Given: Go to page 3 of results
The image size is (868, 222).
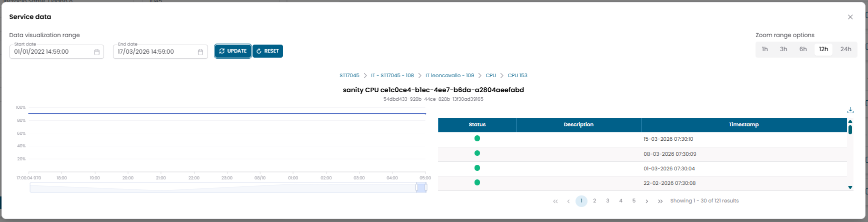Looking at the screenshot, I should [607, 201].
